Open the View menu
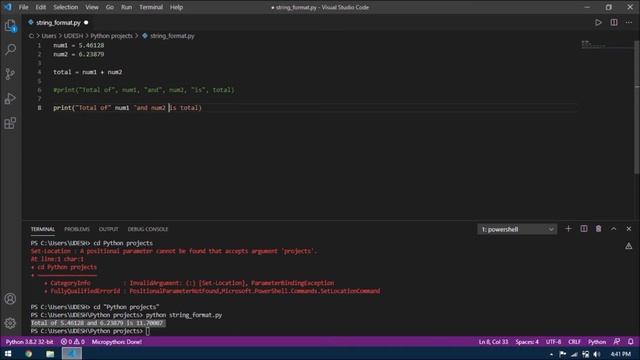640x360 pixels. click(92, 7)
